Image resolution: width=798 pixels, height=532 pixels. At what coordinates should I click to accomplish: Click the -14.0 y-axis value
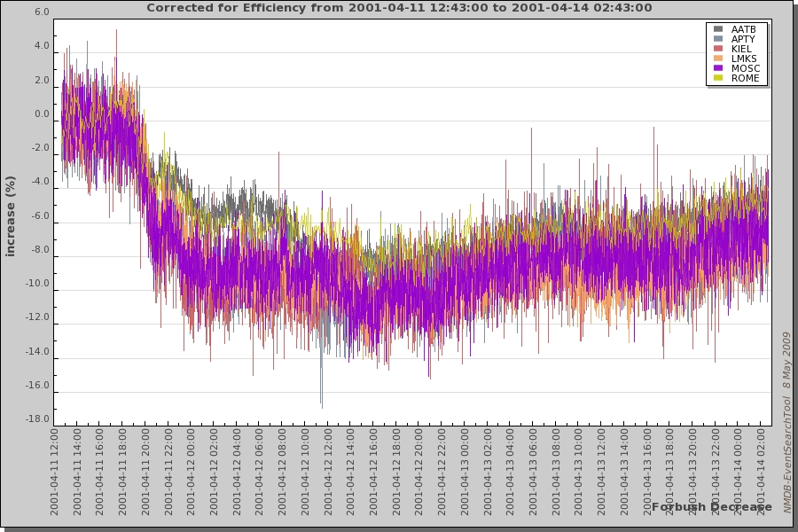(x=38, y=351)
